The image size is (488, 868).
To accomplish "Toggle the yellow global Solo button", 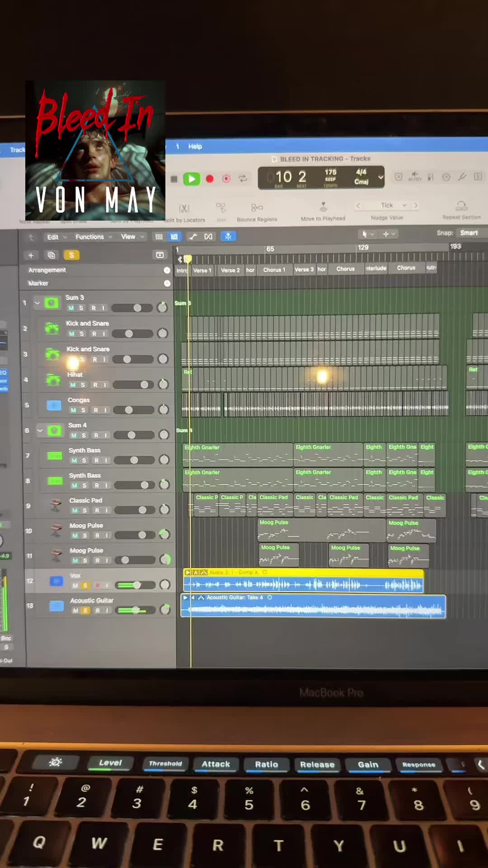I will pyautogui.click(x=71, y=255).
